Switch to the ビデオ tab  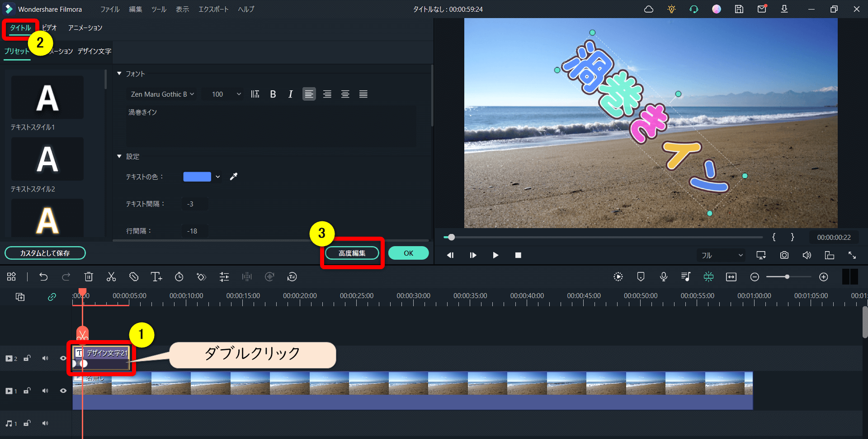coord(49,28)
